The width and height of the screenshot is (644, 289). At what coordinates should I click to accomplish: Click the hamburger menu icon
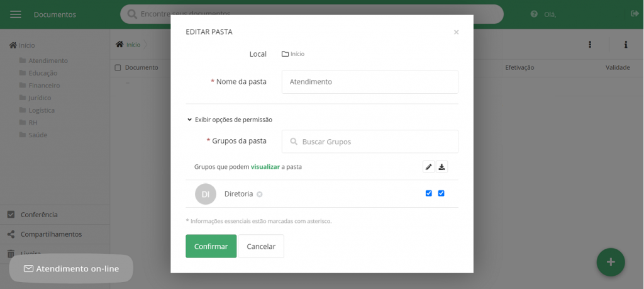16,14
